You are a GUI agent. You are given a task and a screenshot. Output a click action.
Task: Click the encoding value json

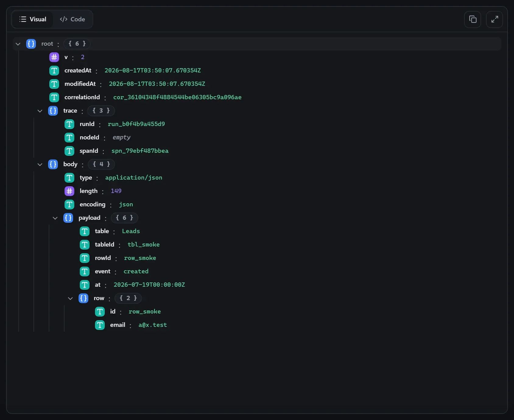pyautogui.click(x=126, y=205)
